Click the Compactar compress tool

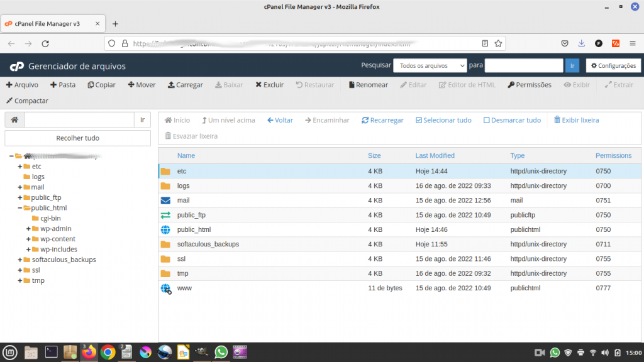[x=27, y=101]
